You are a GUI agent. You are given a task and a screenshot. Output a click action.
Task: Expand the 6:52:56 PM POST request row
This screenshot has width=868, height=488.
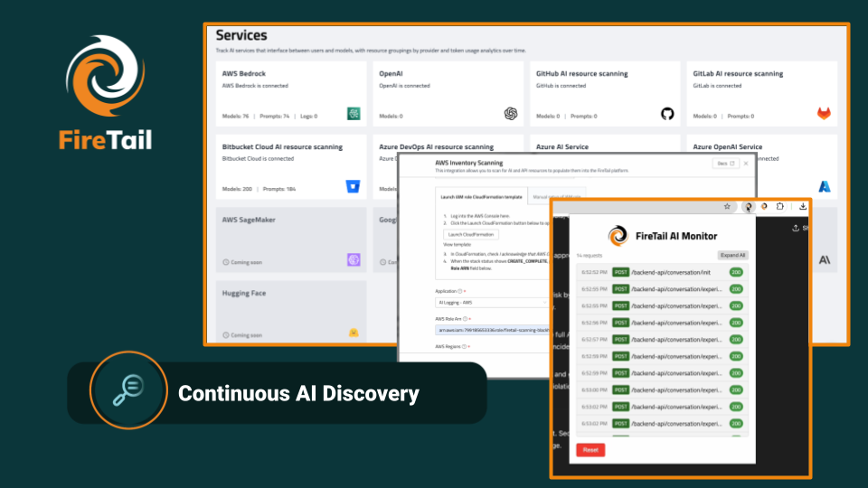662,323
